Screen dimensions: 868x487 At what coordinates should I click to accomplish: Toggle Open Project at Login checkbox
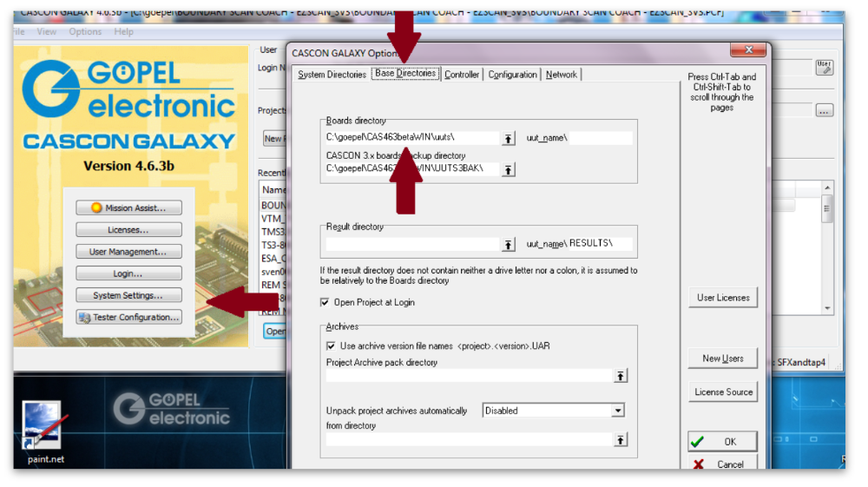coord(325,302)
